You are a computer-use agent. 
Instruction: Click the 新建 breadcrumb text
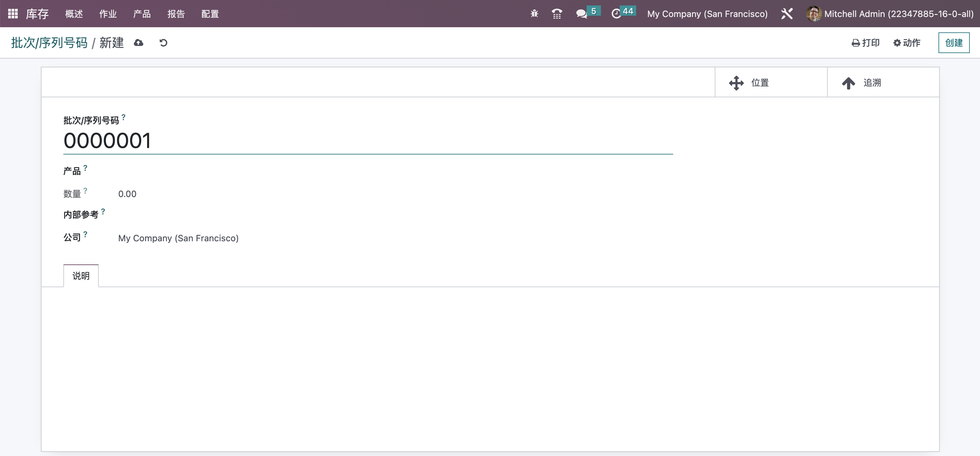(x=111, y=43)
